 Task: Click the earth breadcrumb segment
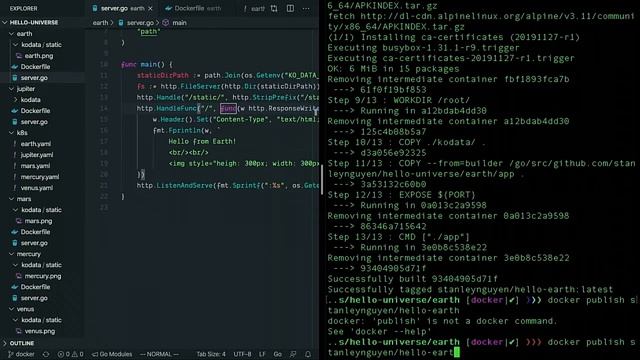pyautogui.click(x=100, y=23)
